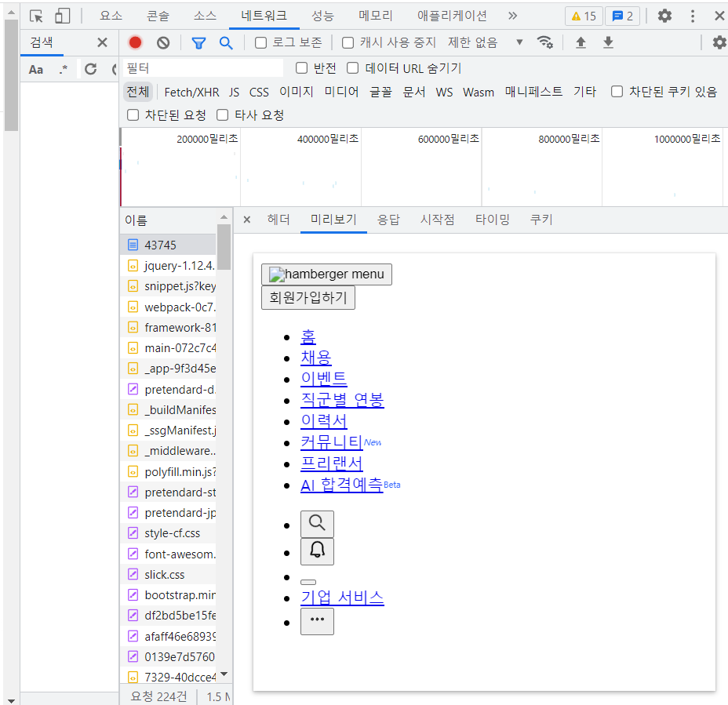Check the 차단된 요청 checkbox
This screenshot has height=705, width=728.
tap(133, 114)
